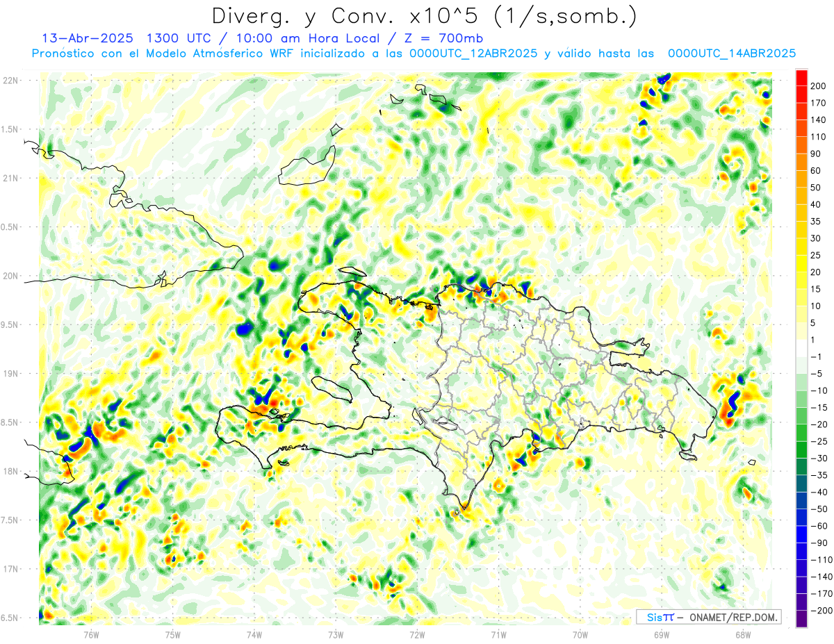Click the '6.5N' latitude label
Screen dimensions: 834x644
pyautogui.click(x=9, y=618)
